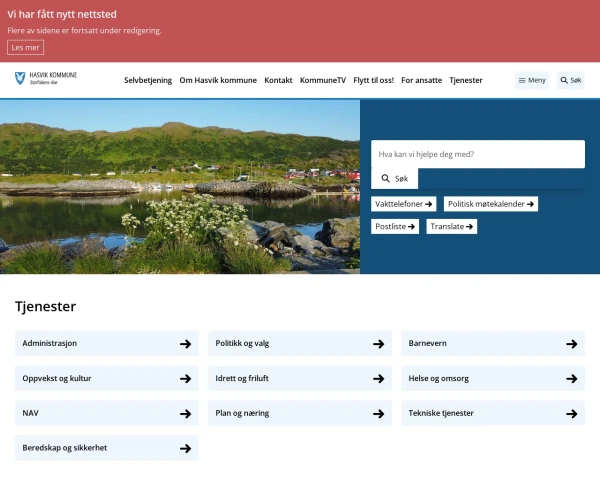
Task: Click the Translate quick link
Action: point(452,227)
